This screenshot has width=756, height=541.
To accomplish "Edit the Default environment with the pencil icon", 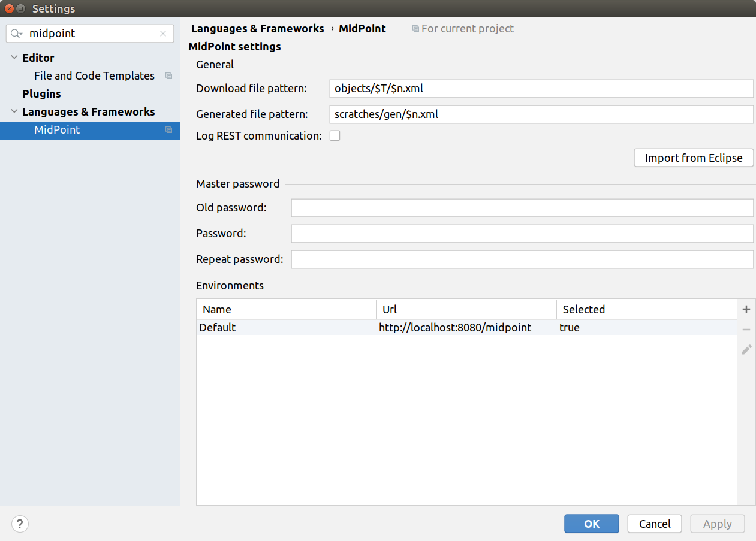I will [746, 349].
